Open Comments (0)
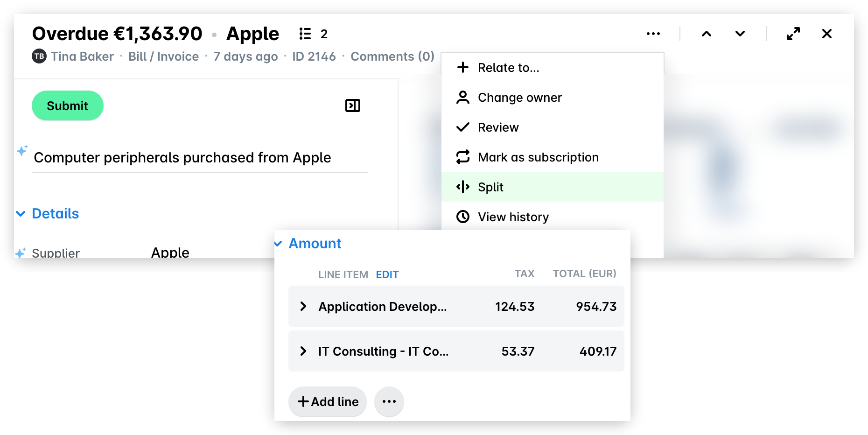 (x=392, y=56)
